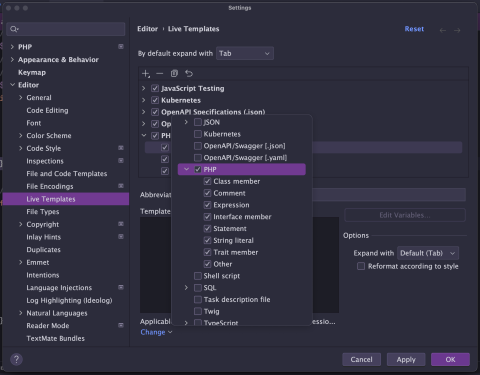
Task: Click the project-level icon beside Inspections
Action: pos(121,160)
